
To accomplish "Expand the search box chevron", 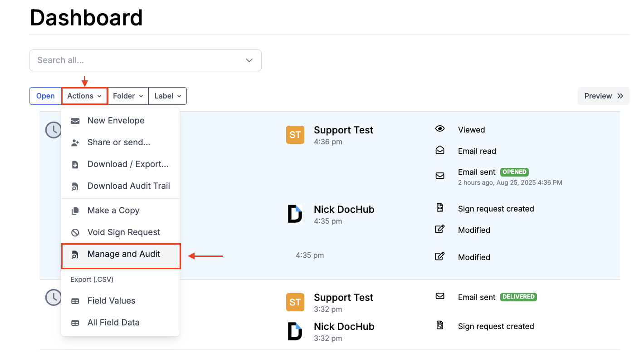I will pos(249,60).
